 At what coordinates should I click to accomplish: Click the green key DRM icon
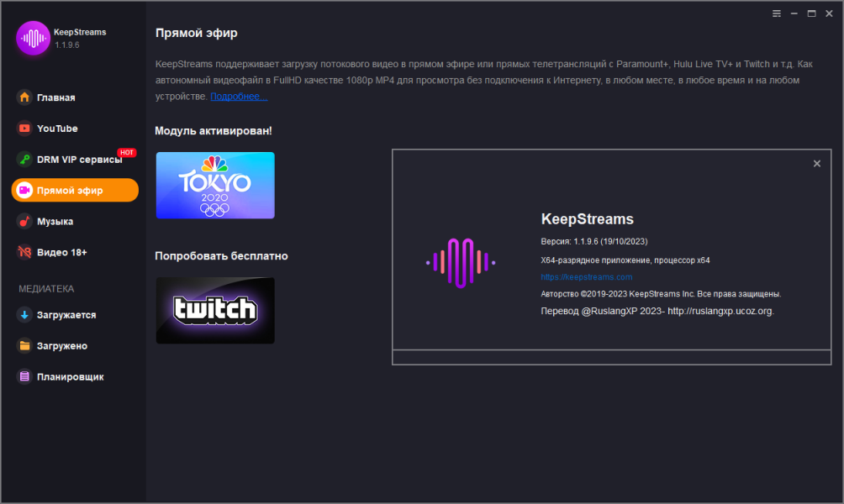click(x=24, y=160)
